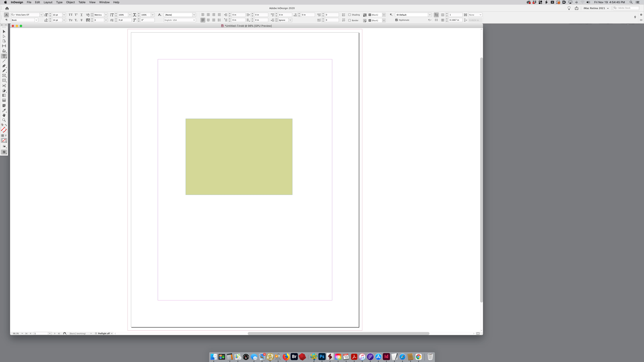Choose the Scissors tool
Image resolution: width=644 pixels, height=362 pixels.
[4, 86]
